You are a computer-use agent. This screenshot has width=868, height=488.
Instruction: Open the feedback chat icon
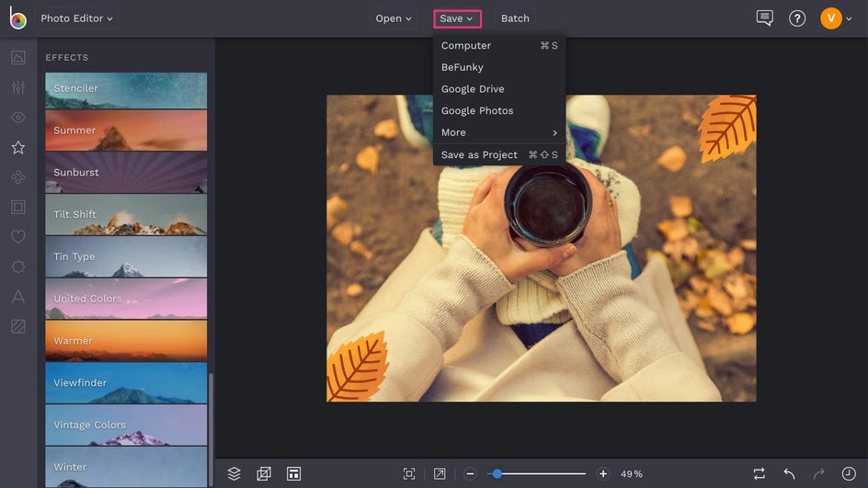click(x=764, y=18)
